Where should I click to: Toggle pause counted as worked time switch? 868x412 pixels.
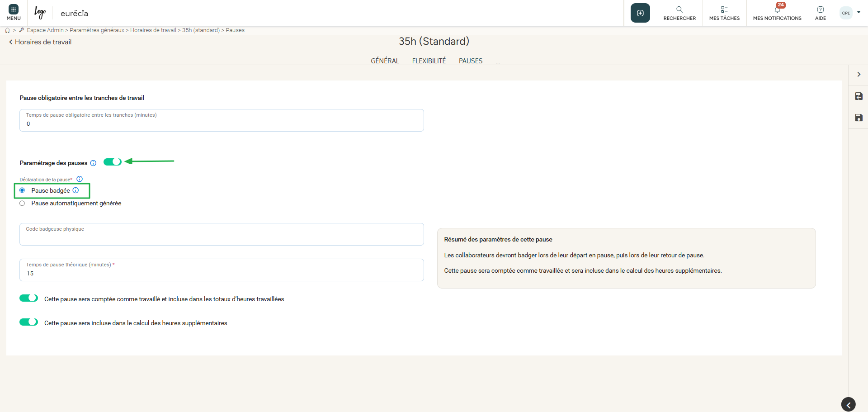[x=28, y=298]
